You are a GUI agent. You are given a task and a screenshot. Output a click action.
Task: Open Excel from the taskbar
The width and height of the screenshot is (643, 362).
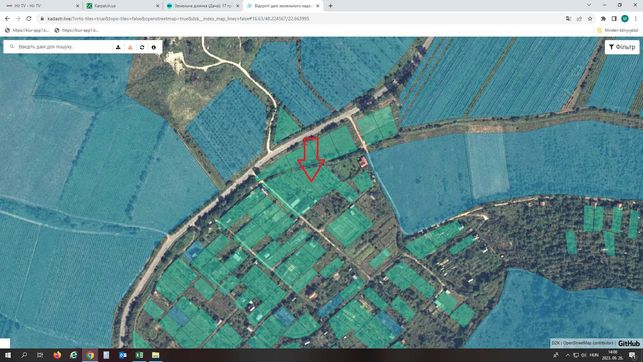[x=139, y=355]
